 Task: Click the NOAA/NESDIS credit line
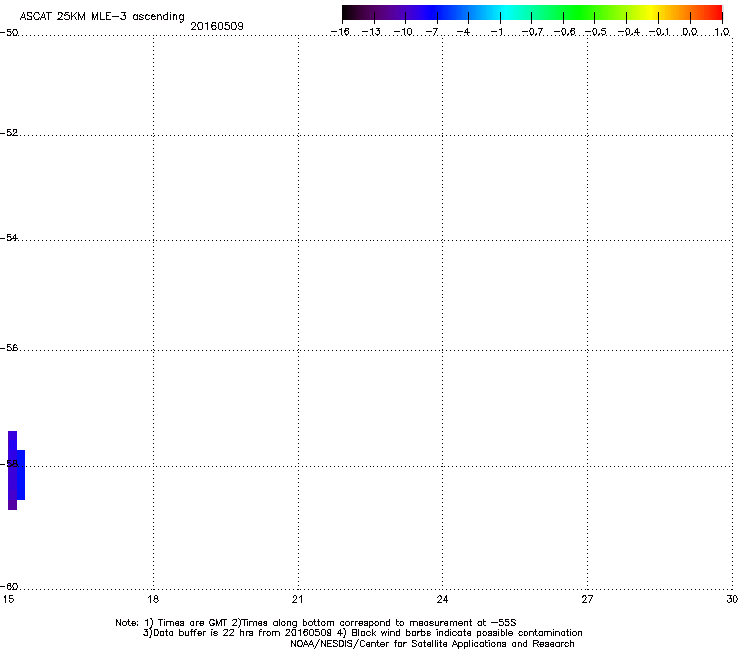click(432, 644)
